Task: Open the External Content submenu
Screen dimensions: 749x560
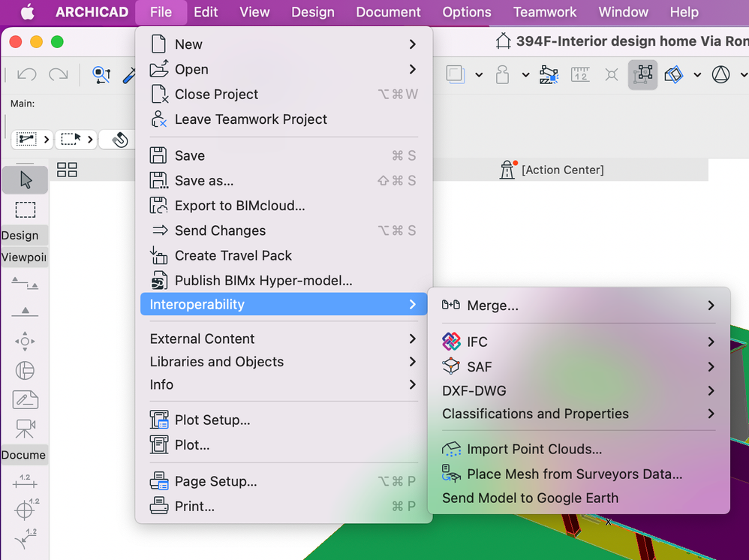Action: point(284,339)
